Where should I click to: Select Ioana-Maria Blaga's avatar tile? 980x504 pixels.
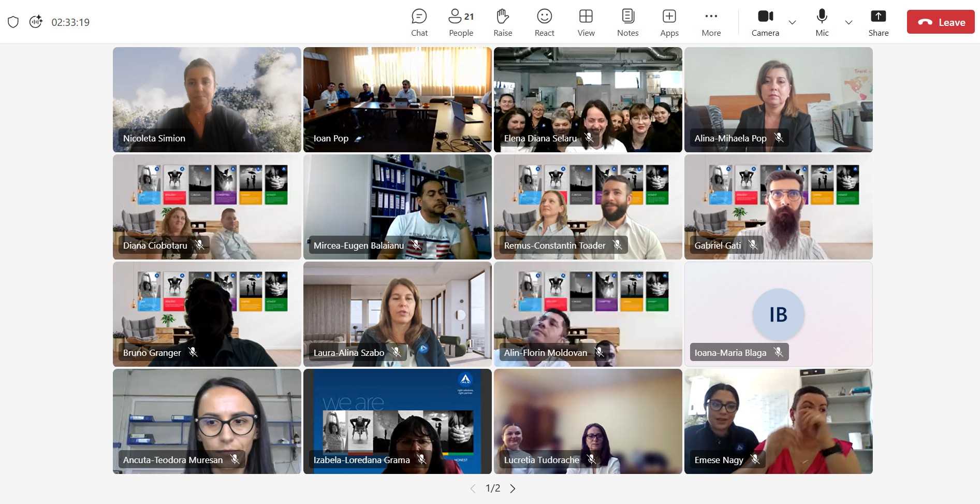778,314
